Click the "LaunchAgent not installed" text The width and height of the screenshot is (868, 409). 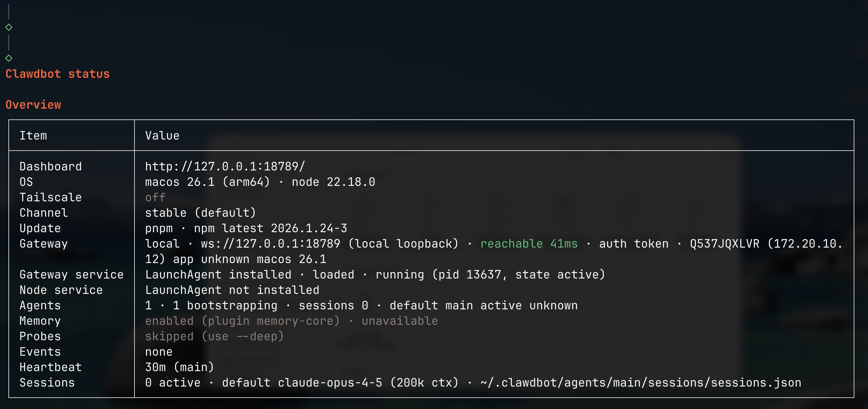[232, 290]
